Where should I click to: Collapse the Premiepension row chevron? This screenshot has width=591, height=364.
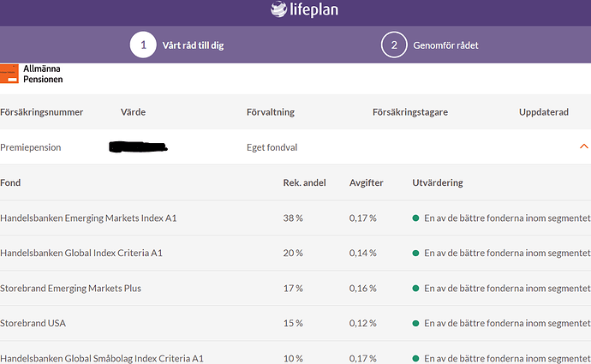point(584,147)
